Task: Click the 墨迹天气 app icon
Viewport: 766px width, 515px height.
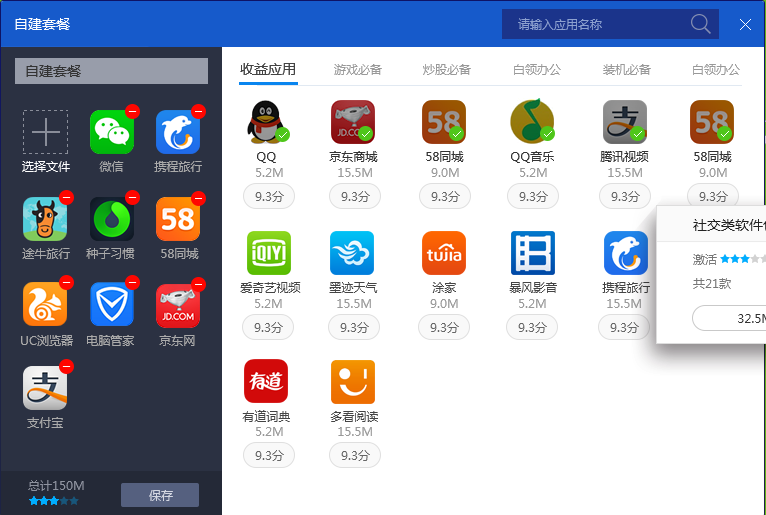Action: pyautogui.click(x=352, y=253)
